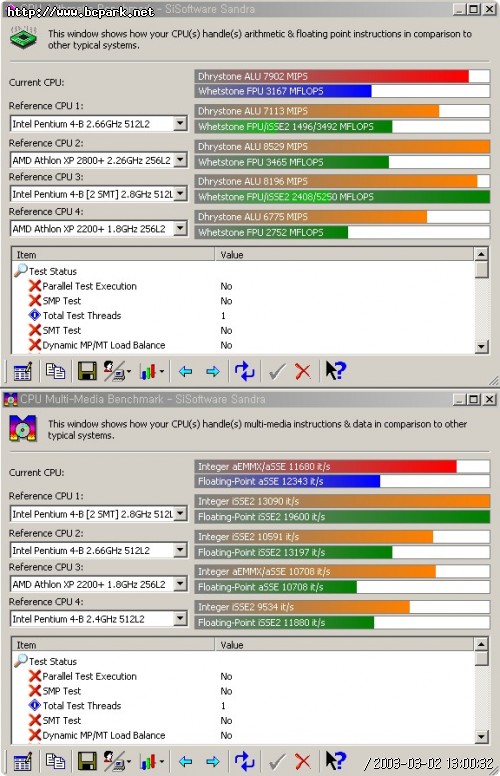Select Test Status in the Multi-Media results list
Viewport: 500px width, 776px height.
(x=52, y=661)
